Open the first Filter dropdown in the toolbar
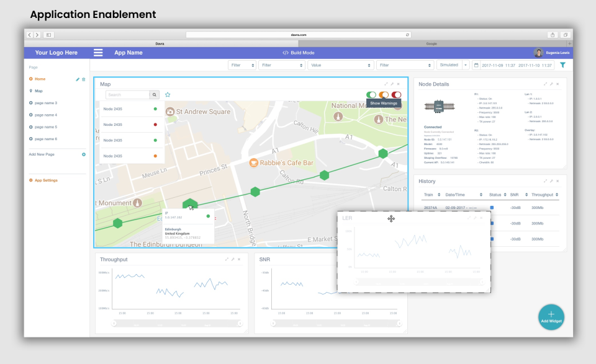 (242, 64)
